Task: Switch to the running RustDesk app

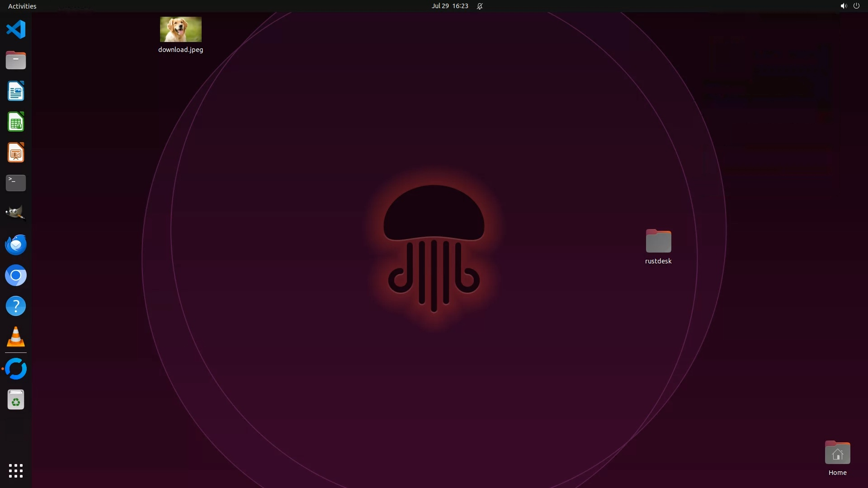Action: [16, 369]
